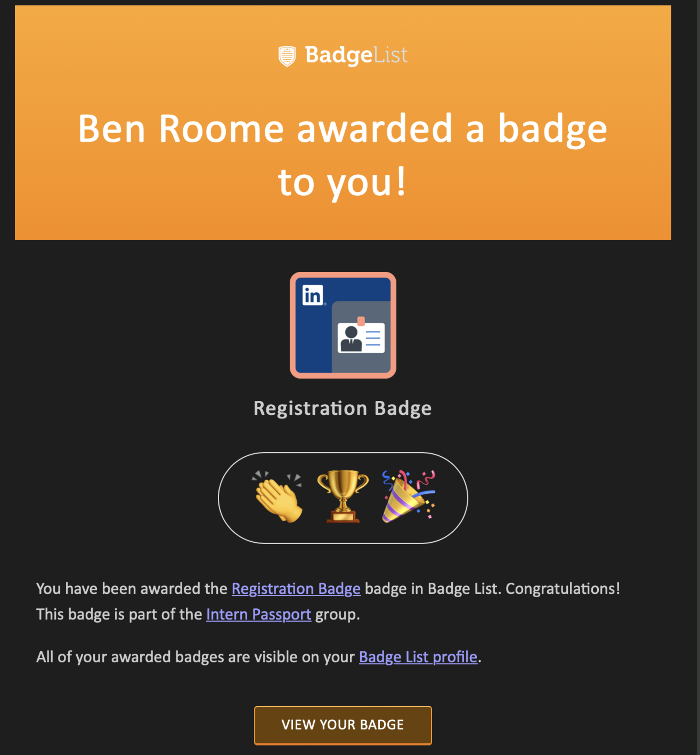Click the 'to you!' headline line
Viewport: 700px width, 755px height.
342,183
